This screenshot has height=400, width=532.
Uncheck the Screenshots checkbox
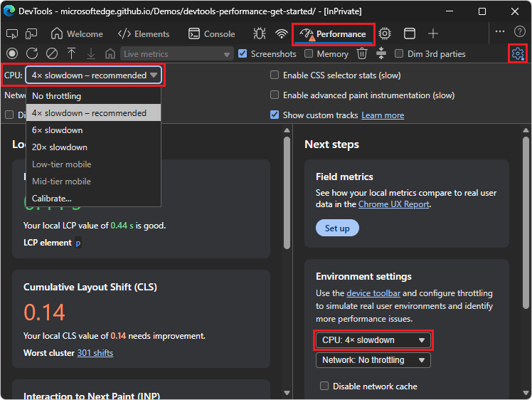click(x=243, y=53)
